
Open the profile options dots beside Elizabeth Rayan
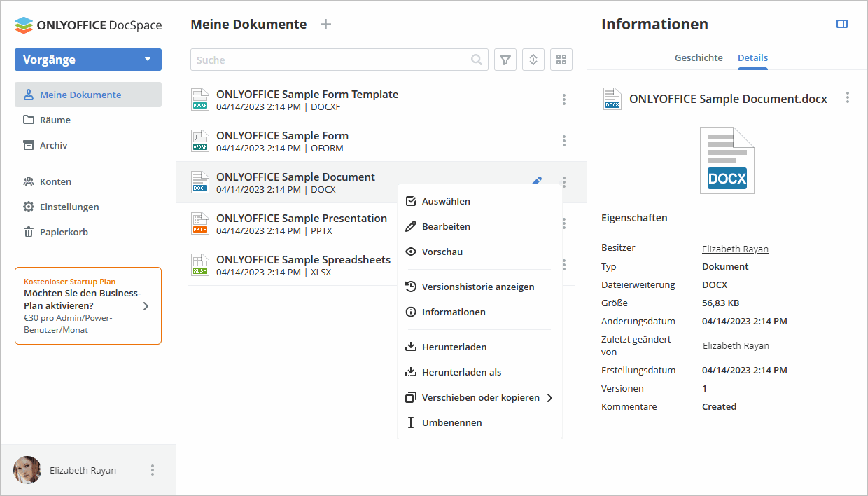(x=153, y=470)
